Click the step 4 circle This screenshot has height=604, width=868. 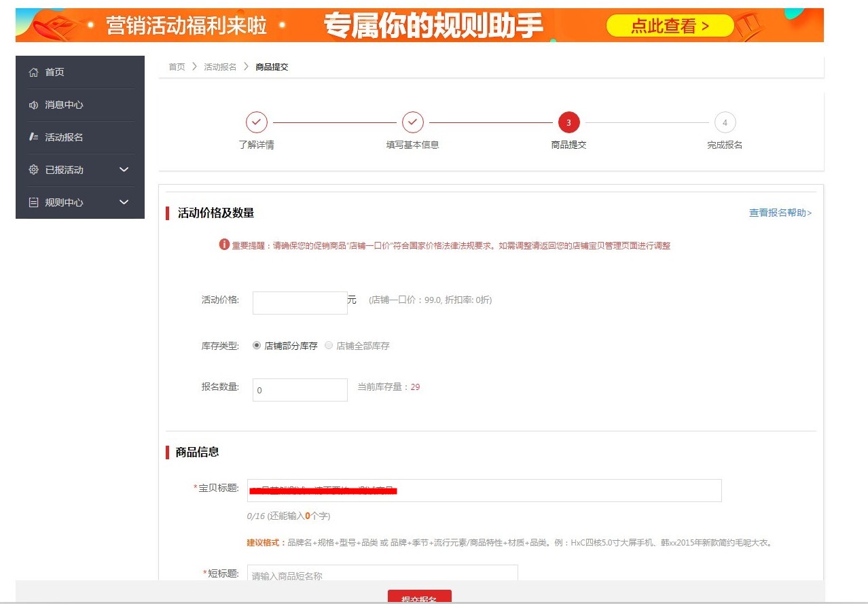(x=725, y=123)
